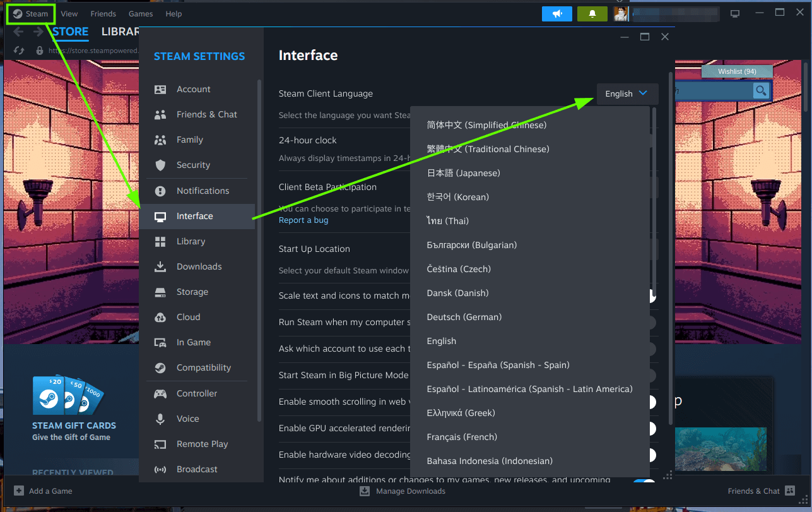Image resolution: width=812 pixels, height=512 pixels.
Task: Click the store search magnifier icon
Action: [762, 92]
